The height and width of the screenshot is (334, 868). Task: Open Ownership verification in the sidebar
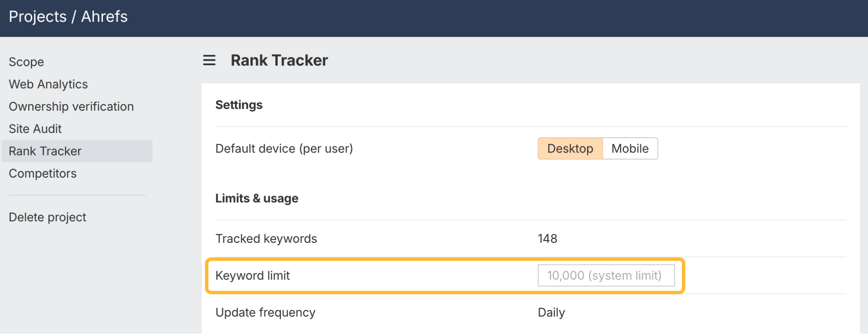tap(71, 106)
